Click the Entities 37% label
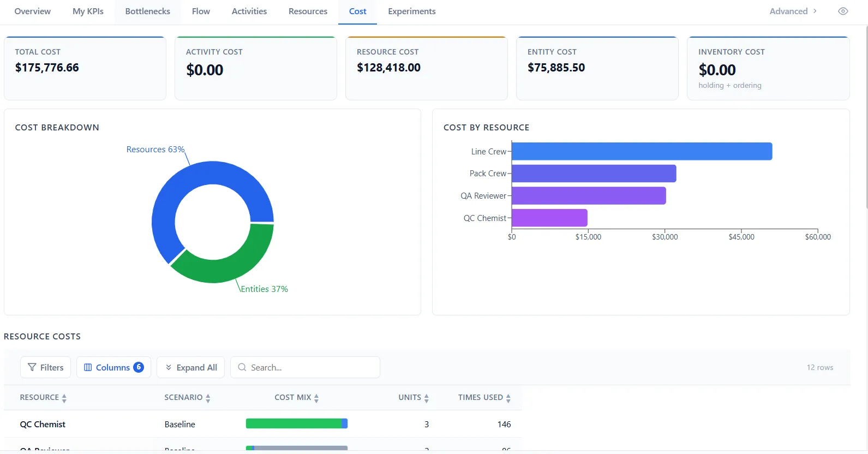The width and height of the screenshot is (868, 454). [x=264, y=289]
